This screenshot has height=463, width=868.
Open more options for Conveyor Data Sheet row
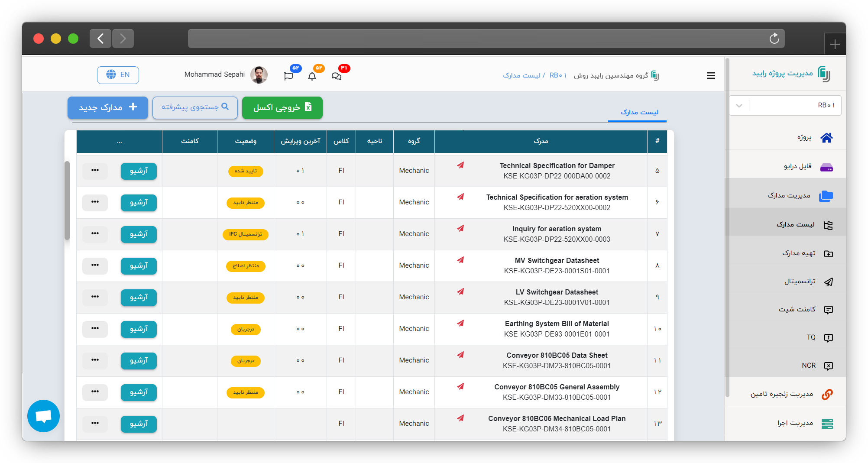[x=95, y=360]
